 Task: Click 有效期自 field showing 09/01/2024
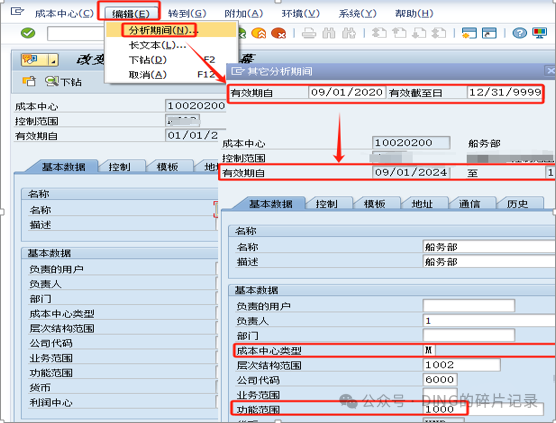[411, 173]
